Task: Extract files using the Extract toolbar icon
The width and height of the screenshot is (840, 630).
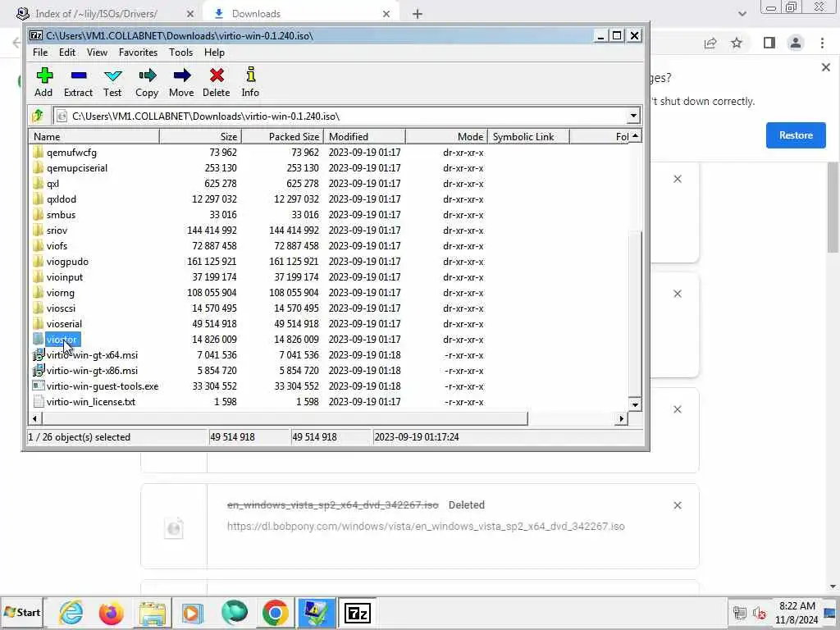Action: (x=78, y=82)
